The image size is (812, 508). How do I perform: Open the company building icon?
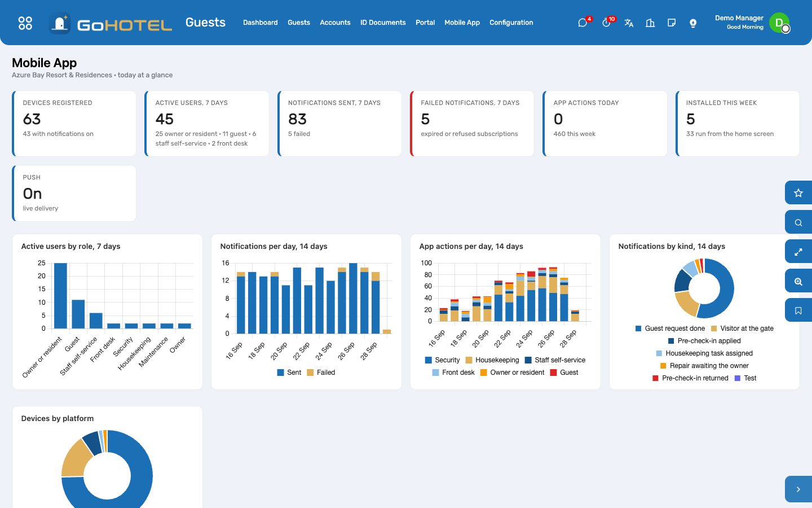(x=650, y=23)
